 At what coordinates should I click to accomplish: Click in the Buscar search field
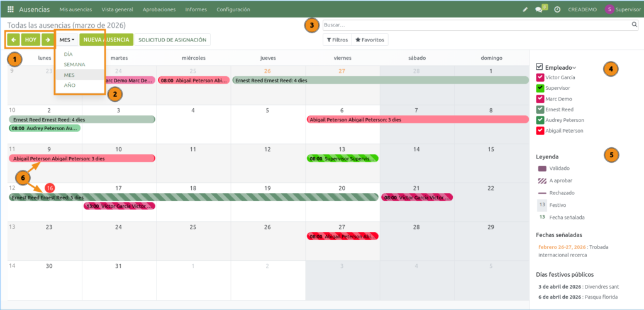pyautogui.click(x=475, y=25)
